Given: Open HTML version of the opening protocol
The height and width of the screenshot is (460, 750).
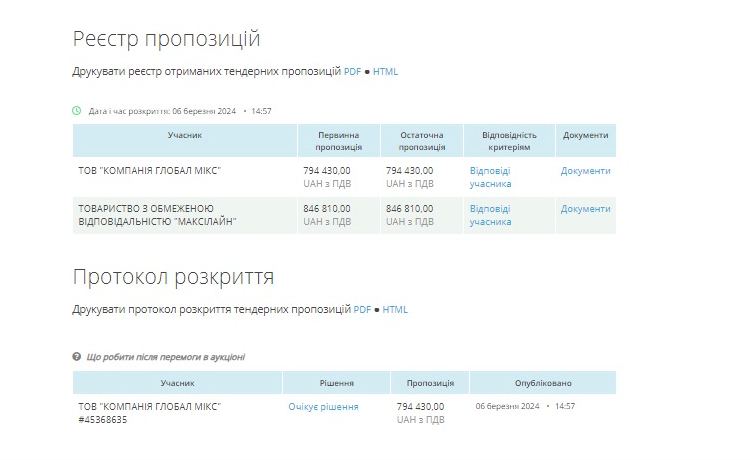Looking at the screenshot, I should pyautogui.click(x=395, y=310).
